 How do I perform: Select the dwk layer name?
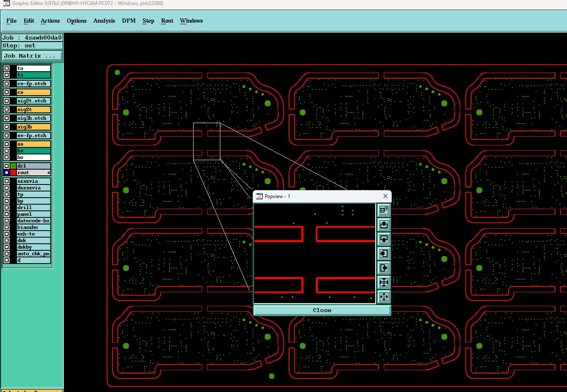(x=34, y=240)
